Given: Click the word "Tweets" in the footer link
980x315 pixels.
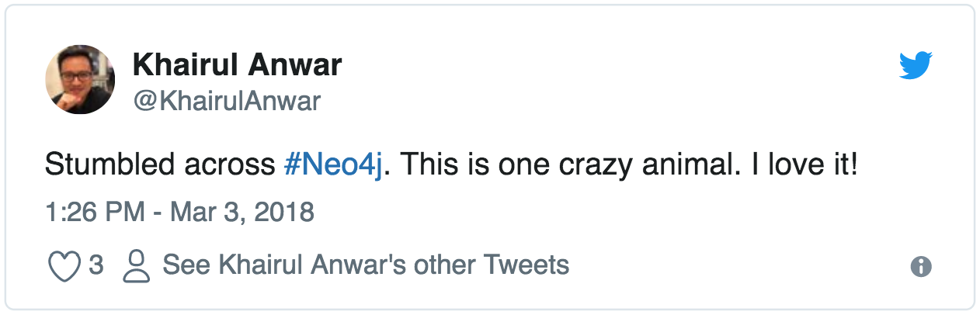Looking at the screenshot, I should 526,265.
